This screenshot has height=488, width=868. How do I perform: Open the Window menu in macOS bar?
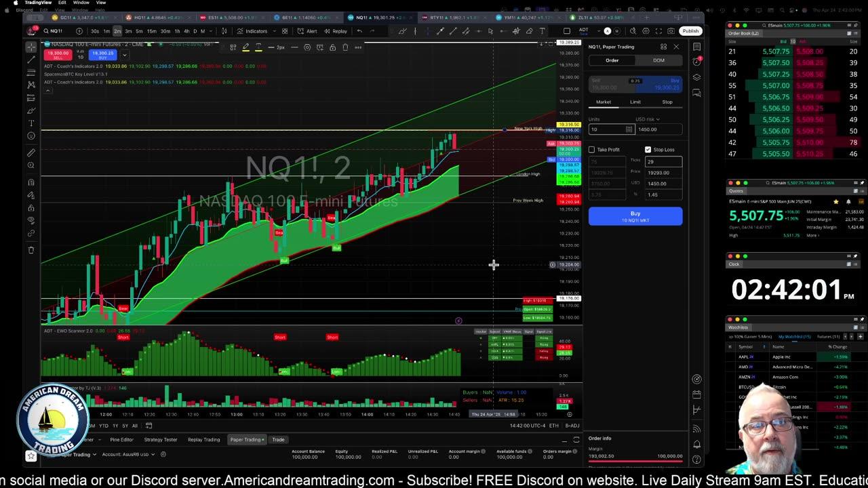81,3
